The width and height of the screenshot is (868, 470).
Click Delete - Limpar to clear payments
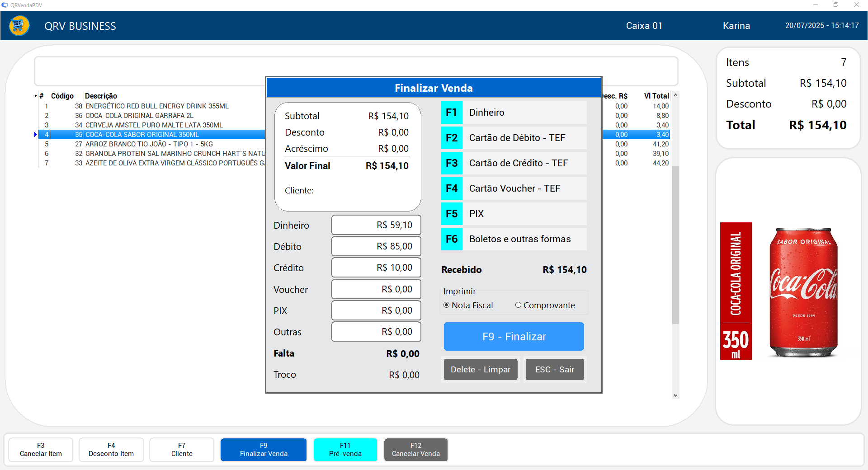tap(480, 370)
